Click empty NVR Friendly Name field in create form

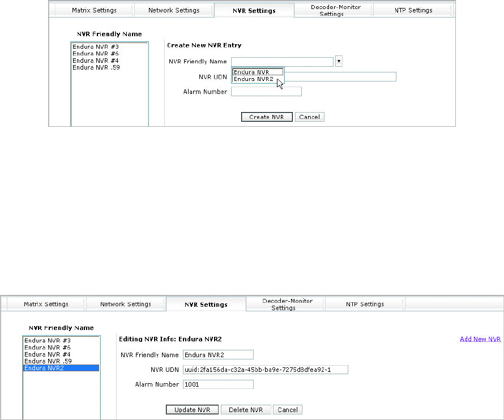[282, 62]
